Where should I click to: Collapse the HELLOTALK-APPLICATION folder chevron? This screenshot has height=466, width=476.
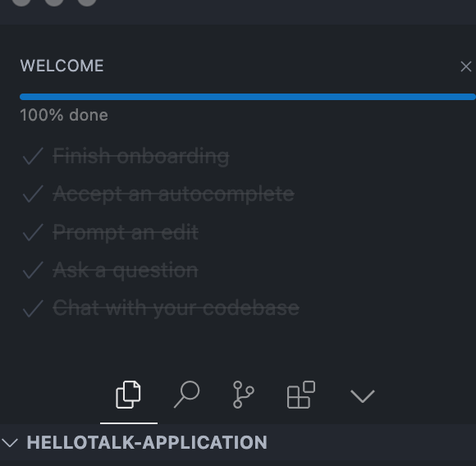10,443
